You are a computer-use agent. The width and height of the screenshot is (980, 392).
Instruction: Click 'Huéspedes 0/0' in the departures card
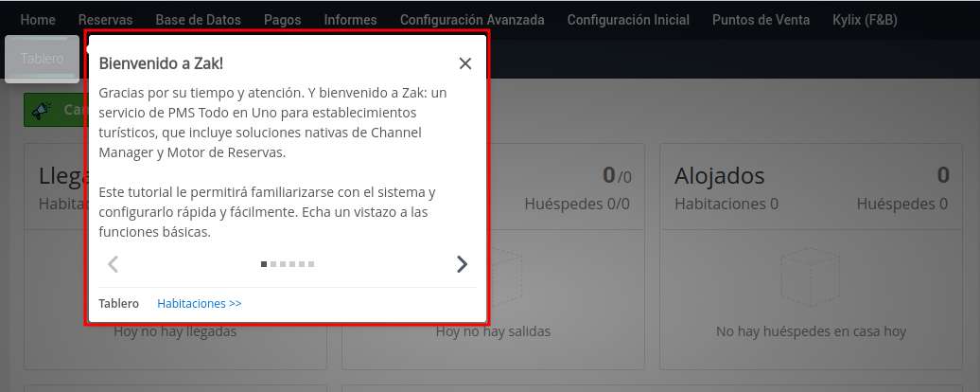point(577,204)
